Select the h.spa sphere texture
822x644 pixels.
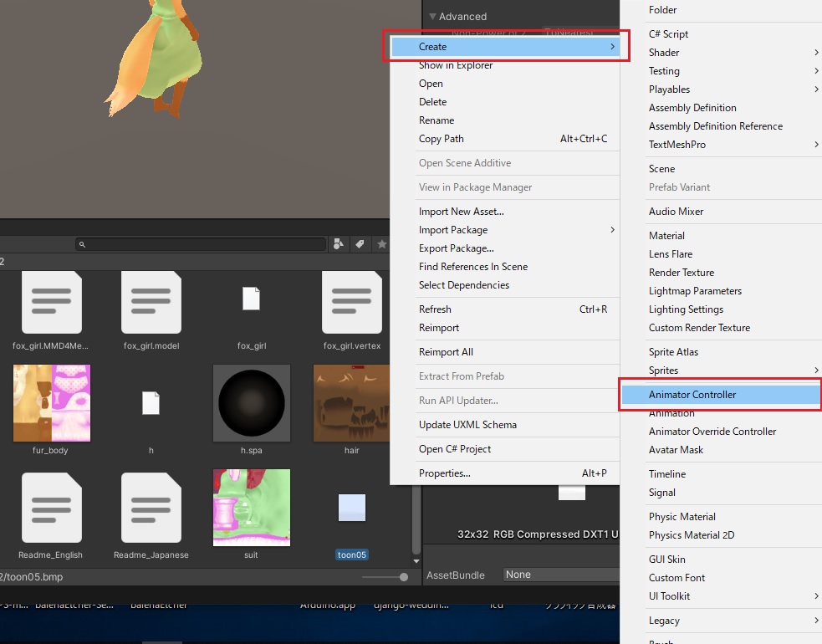point(251,403)
